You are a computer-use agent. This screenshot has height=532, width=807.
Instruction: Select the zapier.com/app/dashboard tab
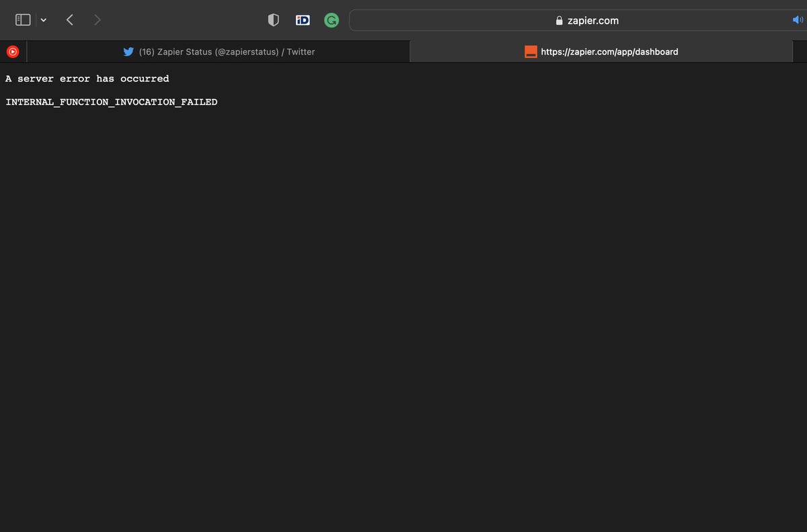pos(601,52)
